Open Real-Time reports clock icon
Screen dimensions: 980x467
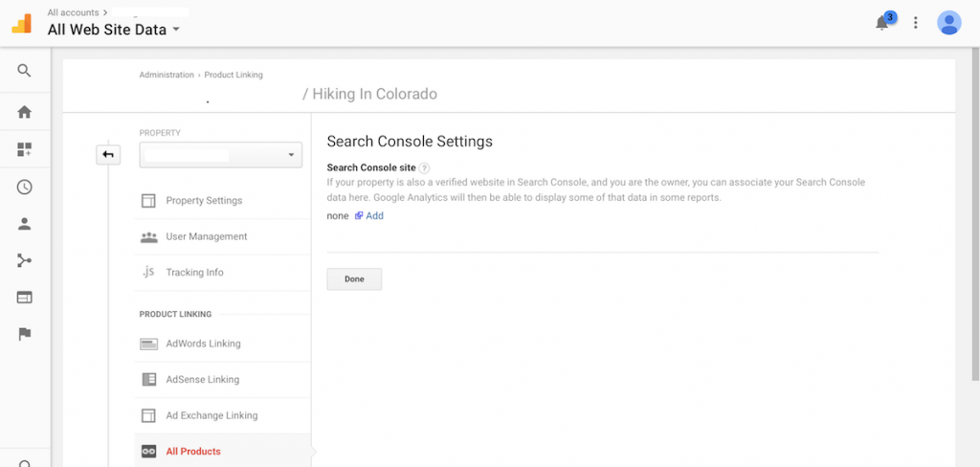tap(24, 187)
